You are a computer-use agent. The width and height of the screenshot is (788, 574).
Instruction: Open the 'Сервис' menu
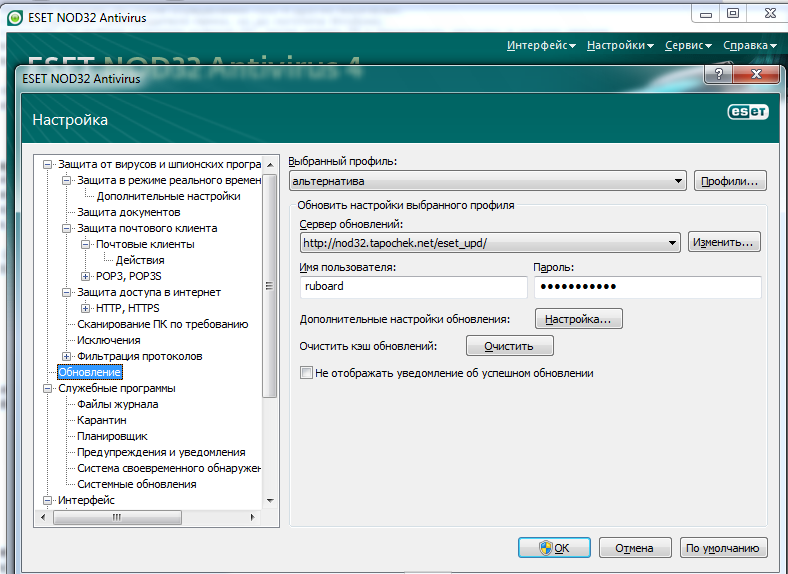tap(688, 45)
